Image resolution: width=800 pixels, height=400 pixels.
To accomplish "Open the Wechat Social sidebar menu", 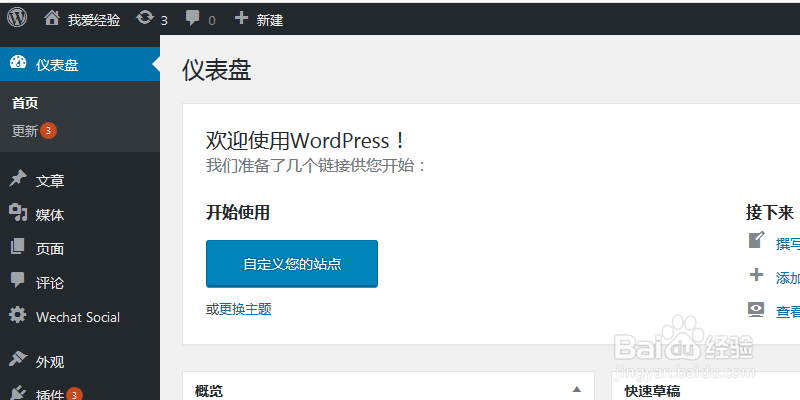I will coord(78,317).
